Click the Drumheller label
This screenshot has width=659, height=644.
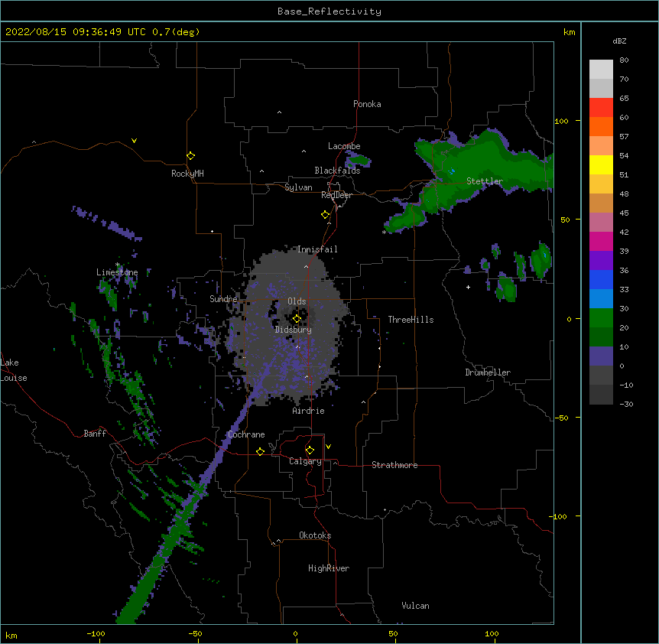488,372
